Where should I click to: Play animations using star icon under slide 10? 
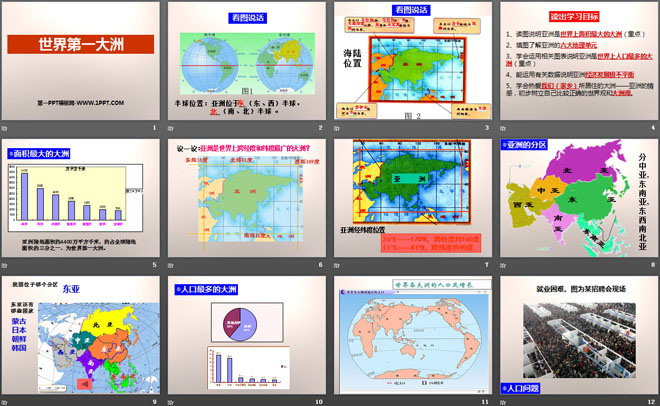170,403
